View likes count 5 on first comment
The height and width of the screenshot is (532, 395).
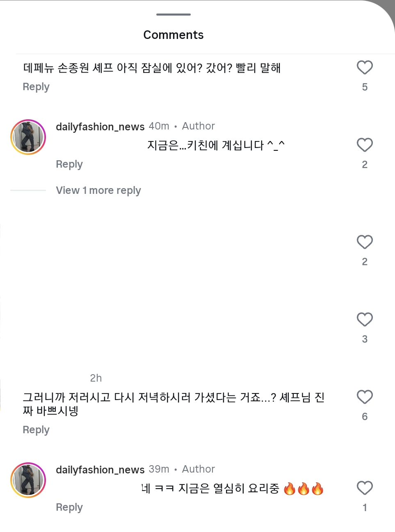[365, 87]
